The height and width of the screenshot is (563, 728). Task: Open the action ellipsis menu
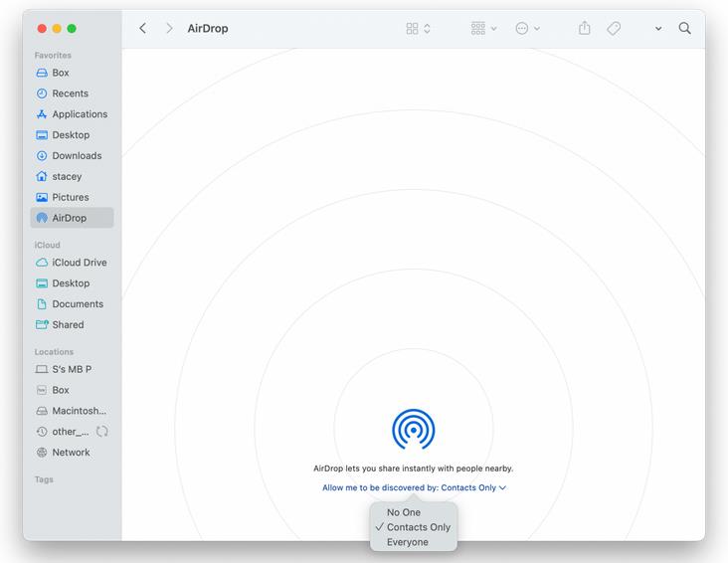pos(527,28)
